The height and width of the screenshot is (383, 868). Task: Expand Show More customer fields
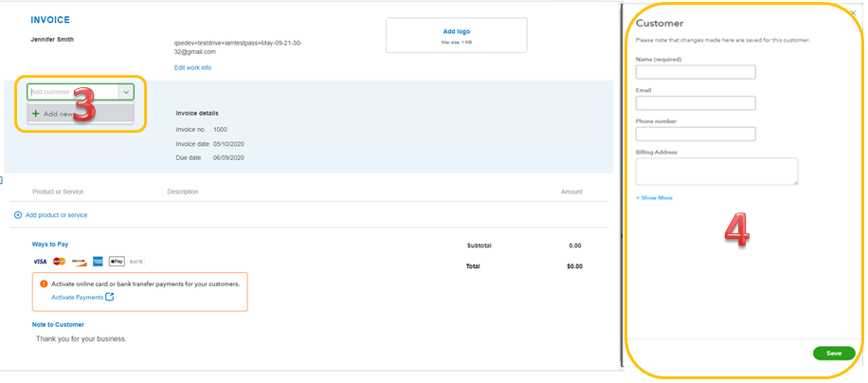[x=655, y=197]
